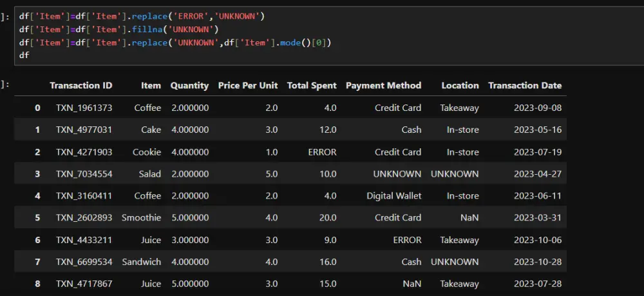Select cell TXN_4271903
This screenshot has width=644, height=296.
(x=84, y=152)
